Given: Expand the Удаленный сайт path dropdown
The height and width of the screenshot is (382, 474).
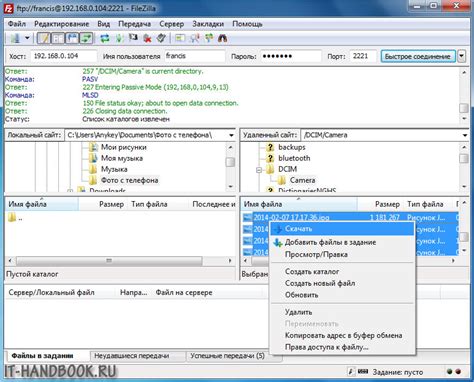Looking at the screenshot, I should coord(465,135).
